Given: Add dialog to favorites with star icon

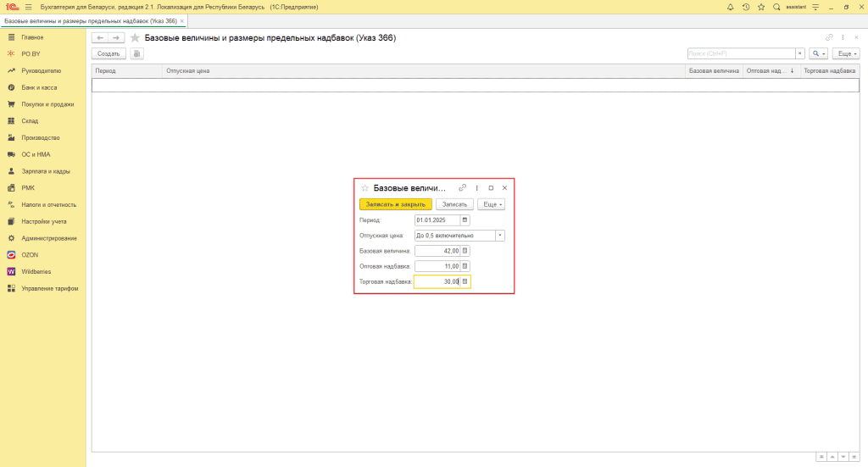Looking at the screenshot, I should pyautogui.click(x=364, y=187).
